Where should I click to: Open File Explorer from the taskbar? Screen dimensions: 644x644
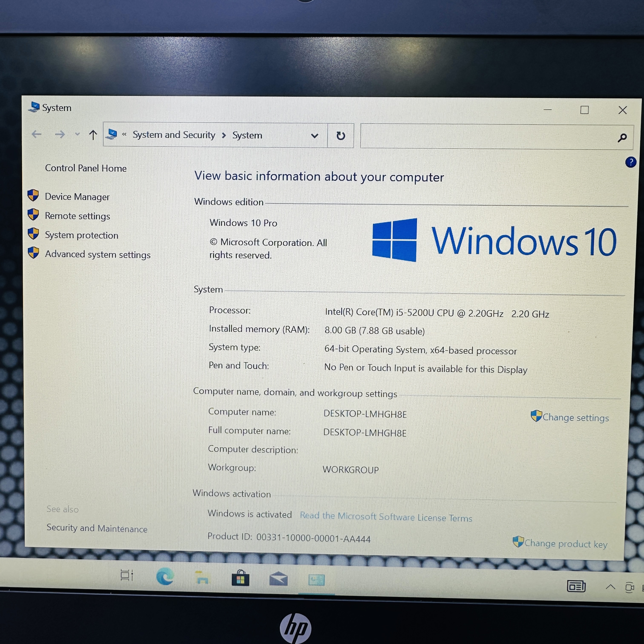pyautogui.click(x=202, y=578)
